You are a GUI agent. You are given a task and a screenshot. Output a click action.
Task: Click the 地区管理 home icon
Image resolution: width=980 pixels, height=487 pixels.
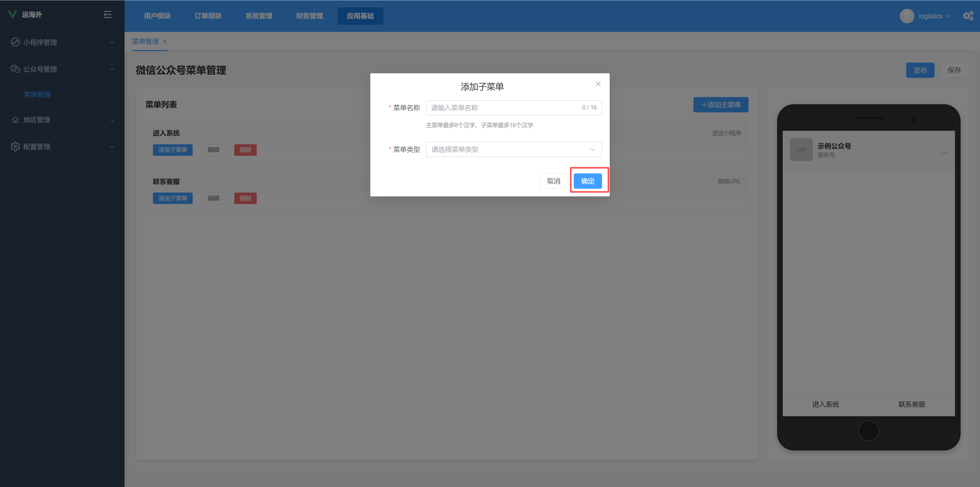15,120
